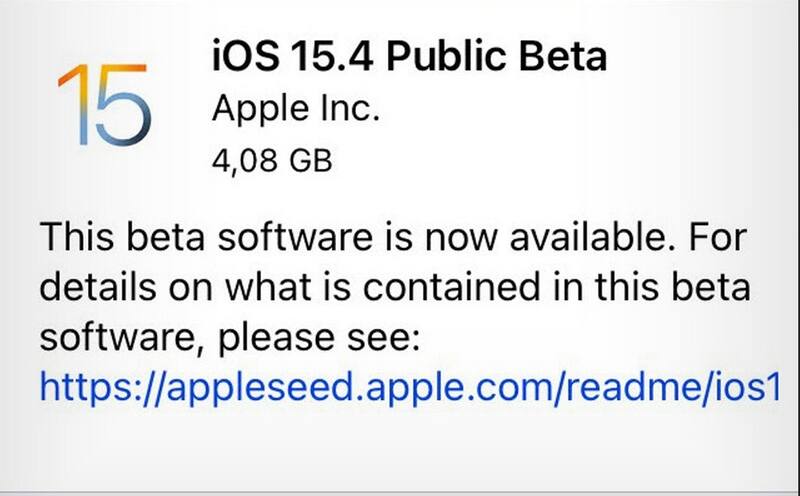Click the "Apple Inc." developer name
This screenshot has width=800, height=496.
click(x=296, y=109)
